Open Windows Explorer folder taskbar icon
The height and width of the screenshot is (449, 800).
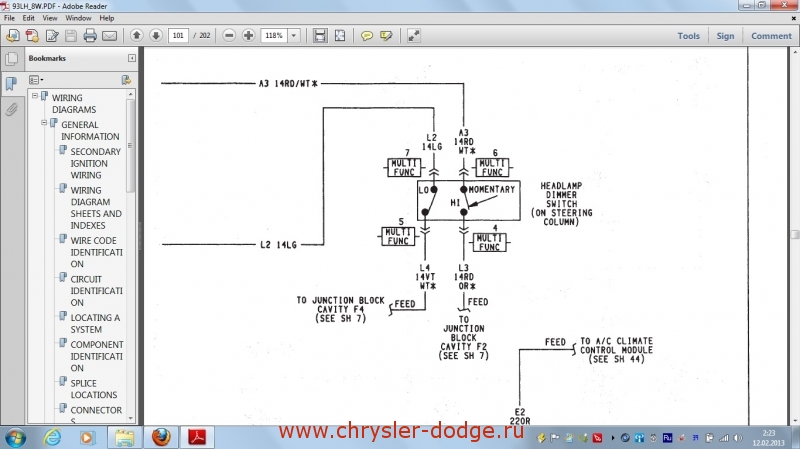(x=124, y=437)
